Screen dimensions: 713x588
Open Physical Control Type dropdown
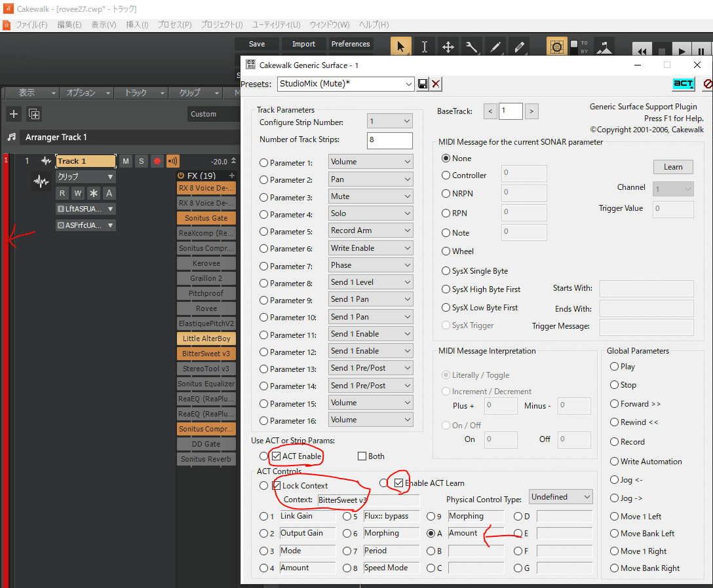tap(561, 497)
